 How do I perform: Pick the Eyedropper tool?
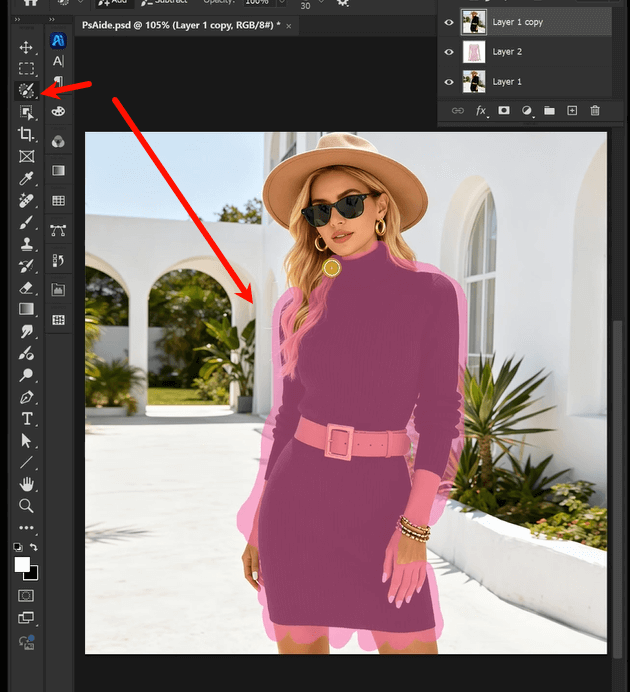pos(27,178)
